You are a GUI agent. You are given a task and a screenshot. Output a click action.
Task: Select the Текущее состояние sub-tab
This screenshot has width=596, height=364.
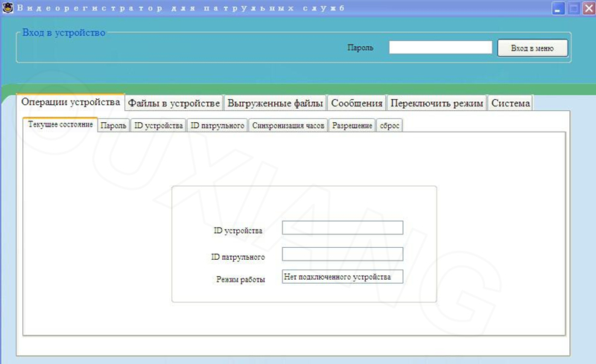click(x=60, y=124)
